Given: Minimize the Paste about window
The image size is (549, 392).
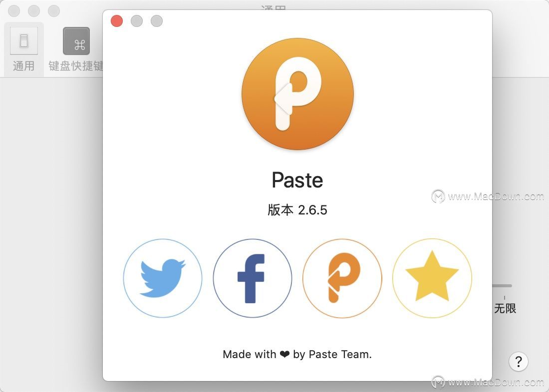Looking at the screenshot, I should (137, 21).
